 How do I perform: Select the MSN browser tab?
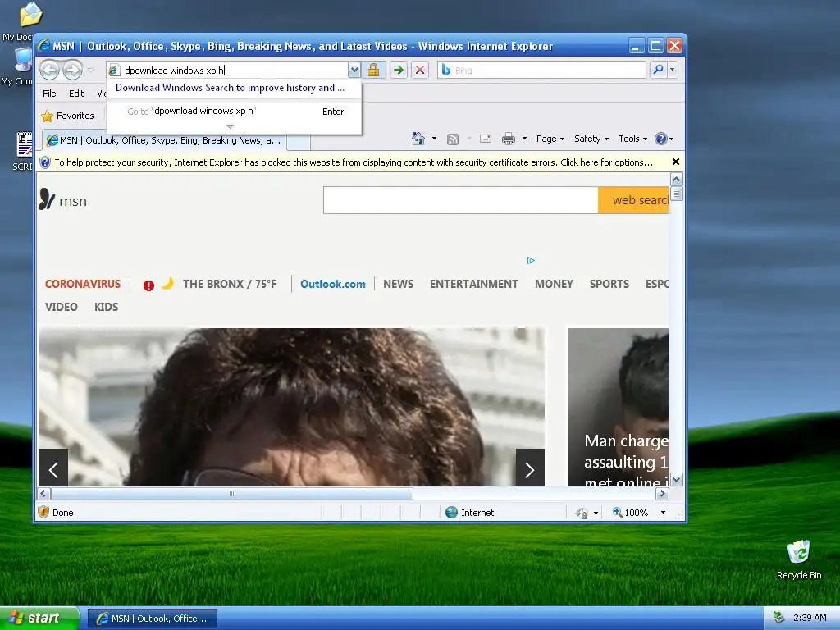click(164, 140)
